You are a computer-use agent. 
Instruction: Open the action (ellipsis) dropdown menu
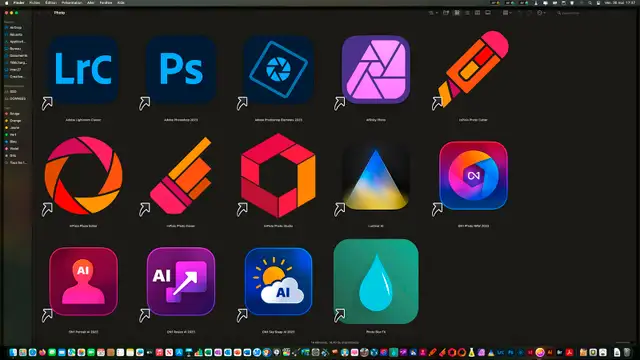tap(541, 13)
